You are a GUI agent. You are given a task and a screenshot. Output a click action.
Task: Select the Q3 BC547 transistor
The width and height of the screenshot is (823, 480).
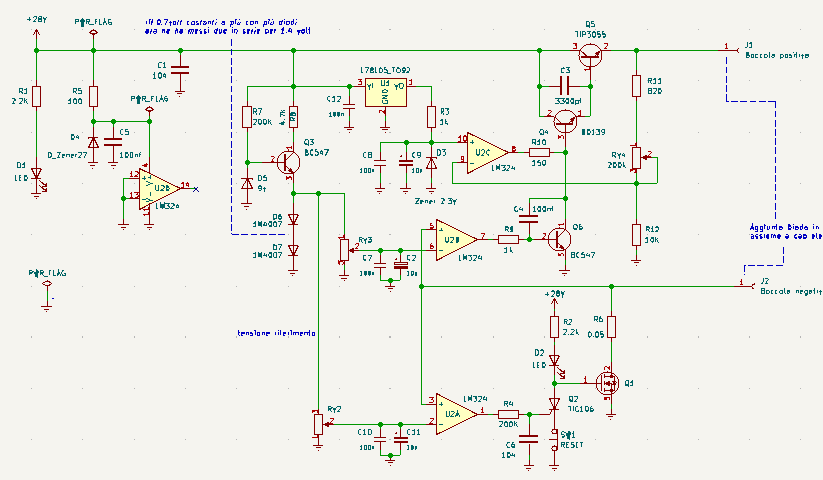pyautogui.click(x=287, y=161)
